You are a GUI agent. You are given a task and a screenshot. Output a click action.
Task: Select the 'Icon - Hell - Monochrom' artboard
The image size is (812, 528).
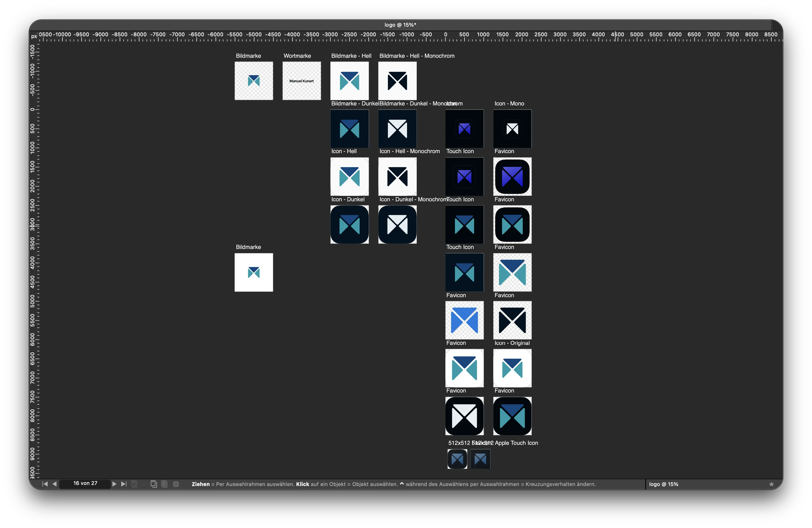tap(397, 176)
